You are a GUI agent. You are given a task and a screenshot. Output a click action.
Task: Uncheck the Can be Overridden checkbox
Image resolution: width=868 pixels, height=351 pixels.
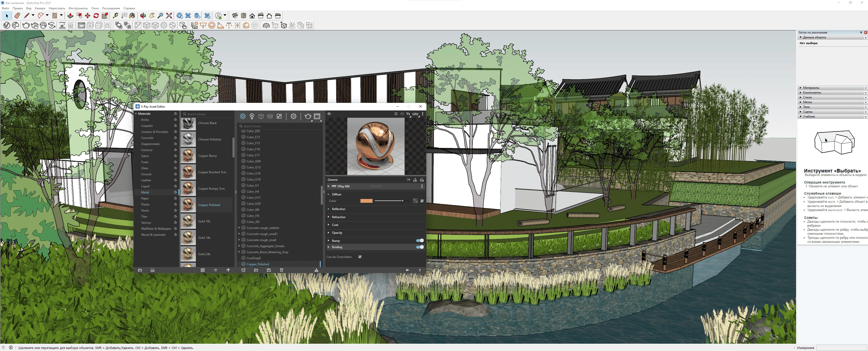[x=360, y=257]
